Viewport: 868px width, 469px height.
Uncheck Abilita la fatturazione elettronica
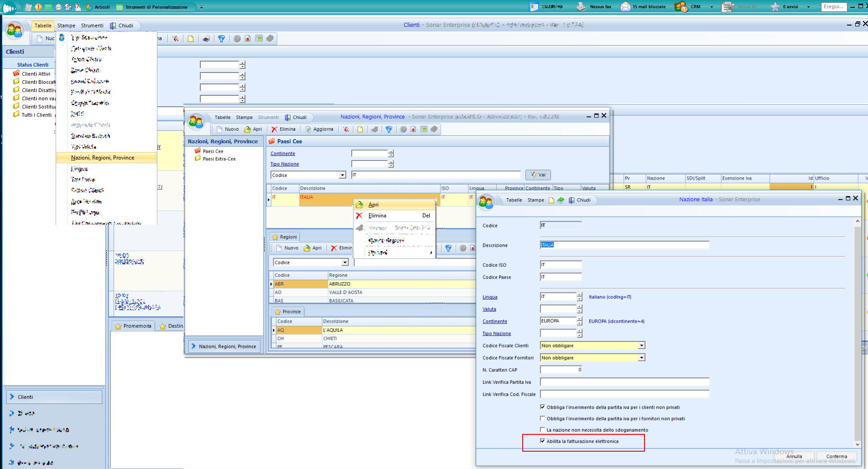(542, 441)
